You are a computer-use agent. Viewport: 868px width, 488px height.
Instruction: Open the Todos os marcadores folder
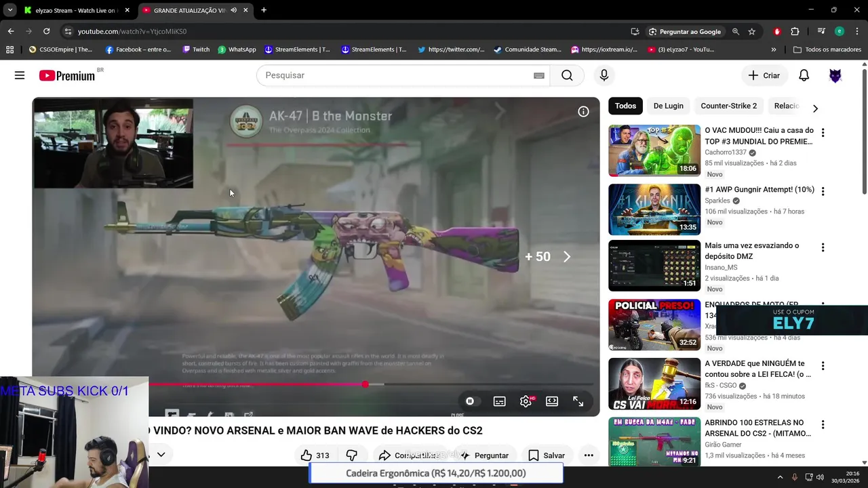click(x=827, y=49)
